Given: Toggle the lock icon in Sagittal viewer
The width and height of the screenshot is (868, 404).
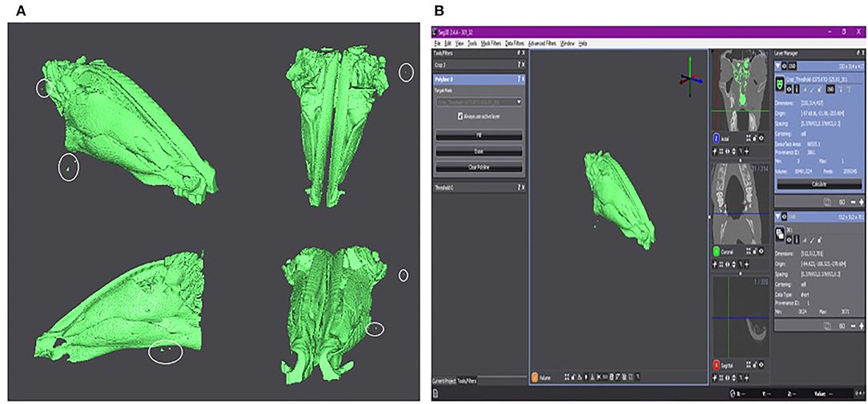Looking at the screenshot, I should point(754,365).
